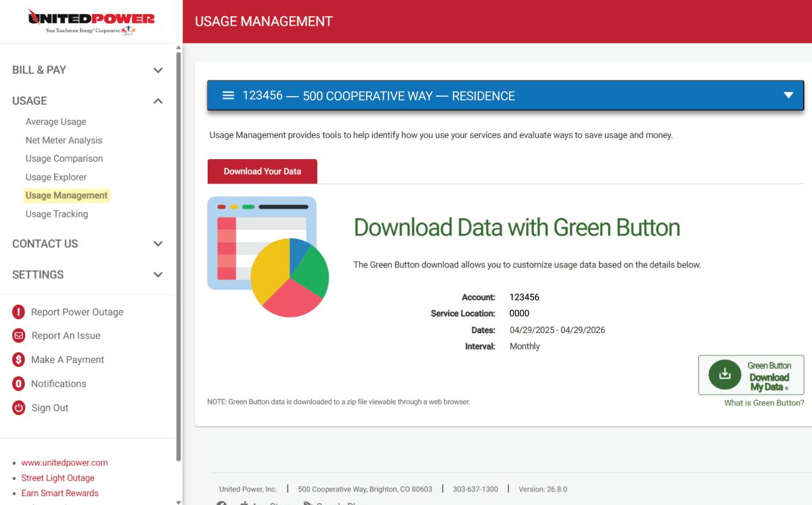Click the footer phone number 303-637-1300
Screen dimensions: 812x505
pos(475,489)
